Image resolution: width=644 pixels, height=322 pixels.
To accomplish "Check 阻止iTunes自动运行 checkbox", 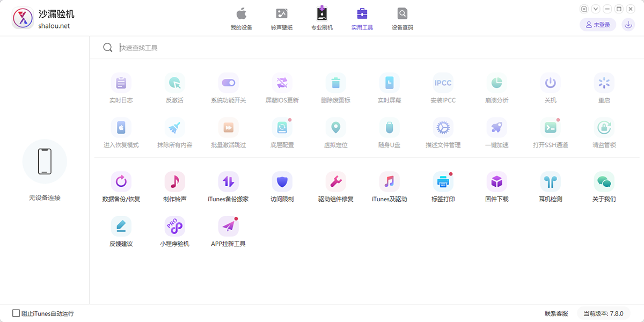I will (x=16, y=313).
